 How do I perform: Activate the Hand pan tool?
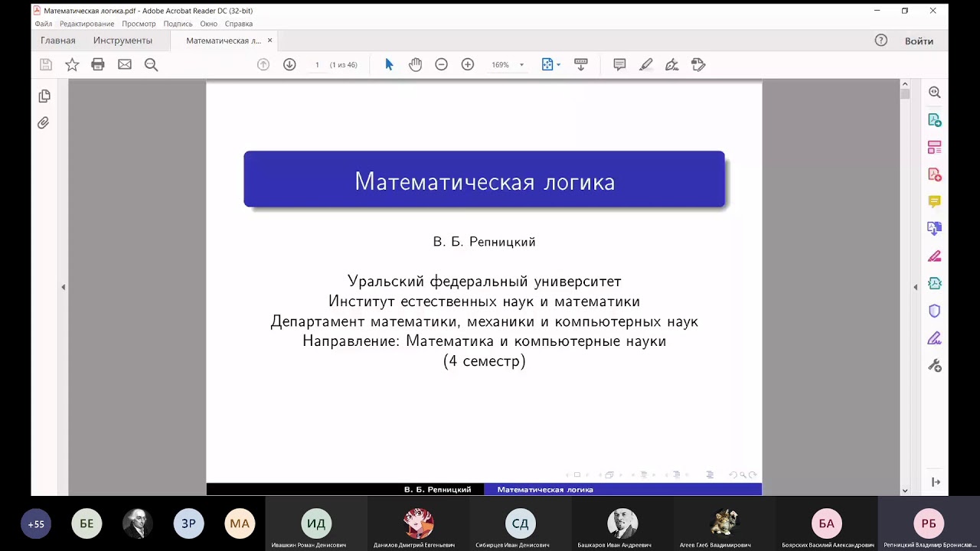point(415,65)
